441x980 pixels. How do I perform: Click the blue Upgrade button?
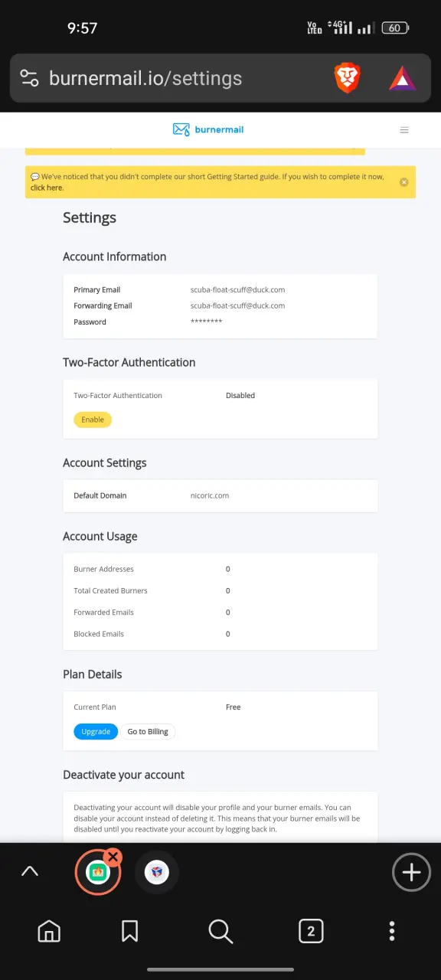[96, 731]
